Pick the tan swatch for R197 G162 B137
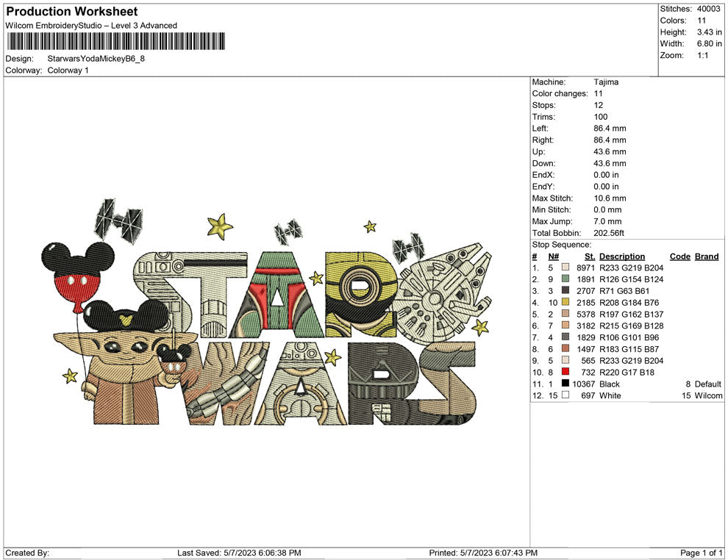Screen dimensions: 728x560 (565, 314)
